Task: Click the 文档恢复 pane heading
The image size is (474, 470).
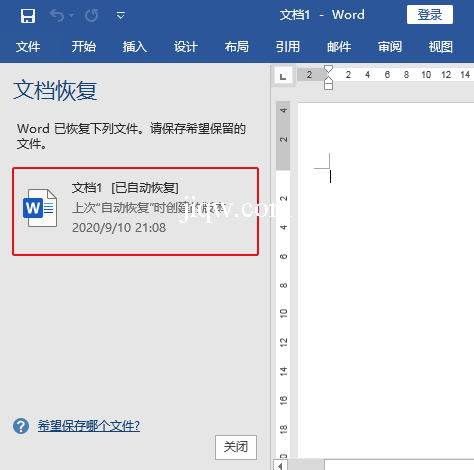Action: click(55, 90)
